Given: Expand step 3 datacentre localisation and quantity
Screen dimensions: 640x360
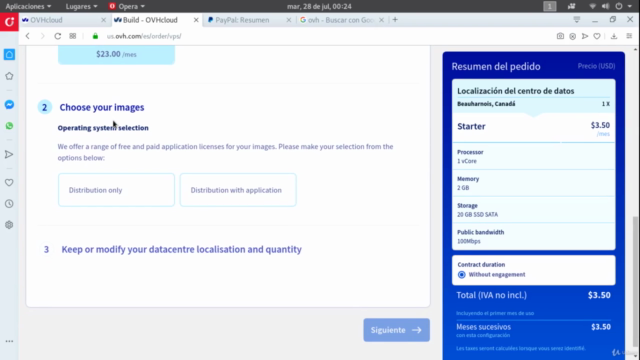Looking at the screenshot, I should point(181,249).
